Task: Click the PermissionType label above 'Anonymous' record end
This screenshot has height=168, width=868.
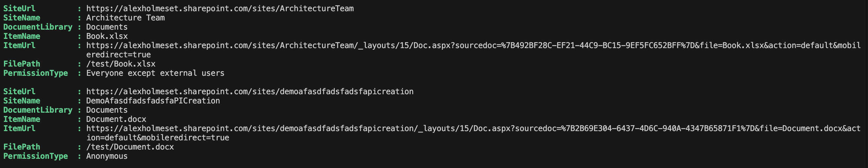Action: pos(35,156)
